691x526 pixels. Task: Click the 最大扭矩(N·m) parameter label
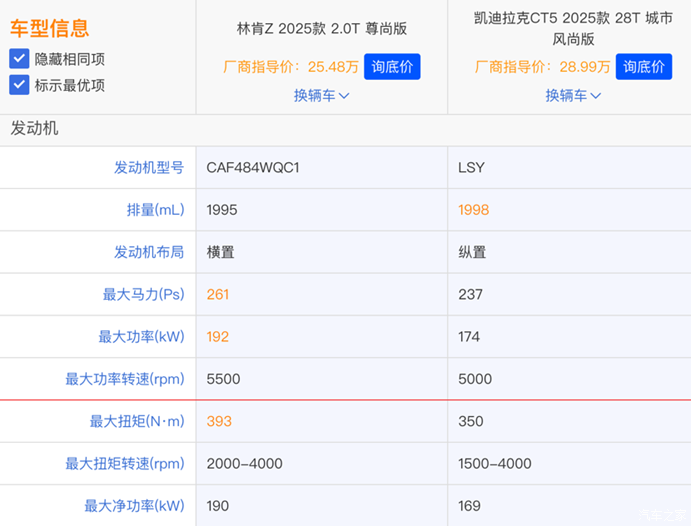(x=137, y=421)
